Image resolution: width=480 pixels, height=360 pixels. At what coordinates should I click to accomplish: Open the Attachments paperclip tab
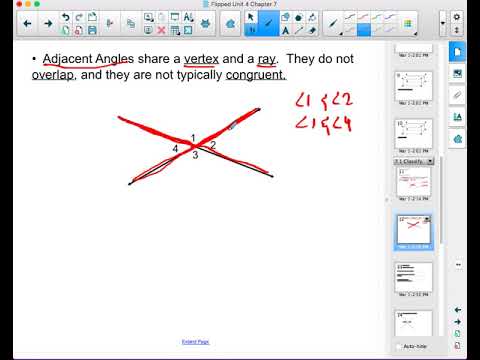[457, 95]
